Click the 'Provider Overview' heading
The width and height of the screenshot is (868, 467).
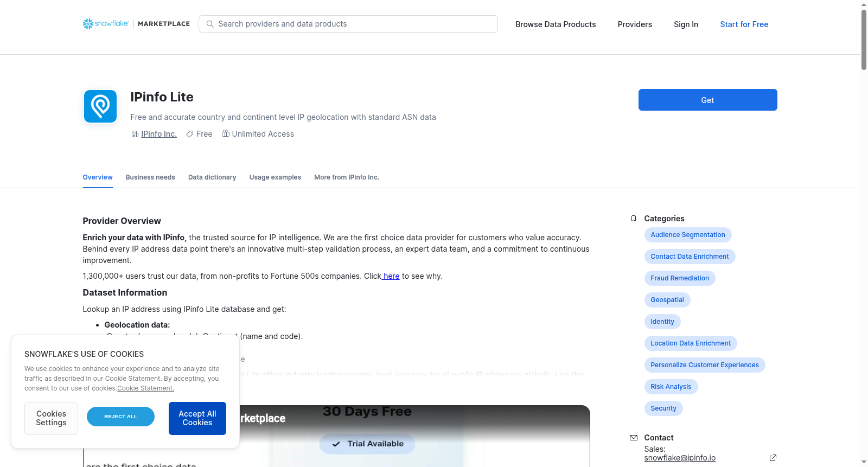(122, 221)
